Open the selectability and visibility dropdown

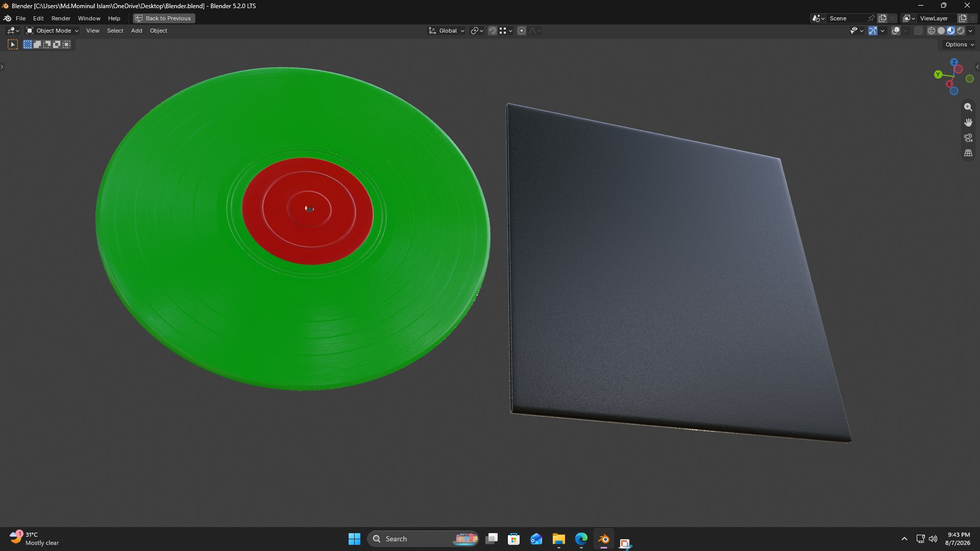coord(856,31)
